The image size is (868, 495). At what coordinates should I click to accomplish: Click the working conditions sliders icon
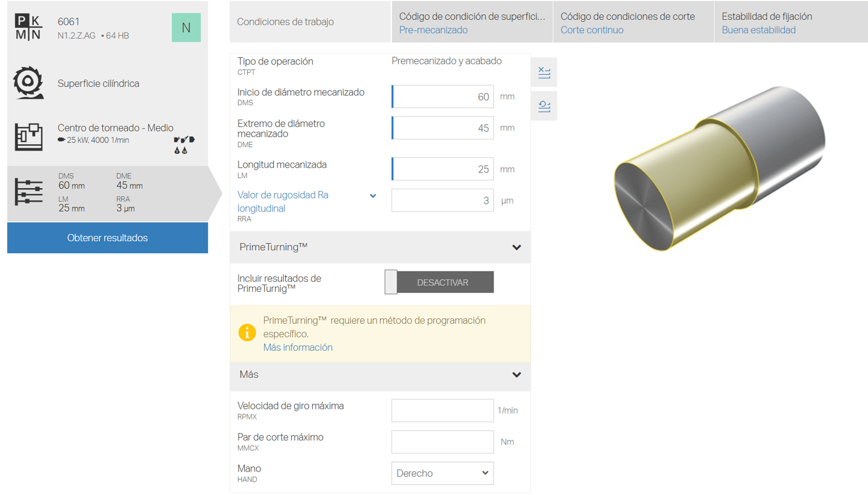pos(29,192)
